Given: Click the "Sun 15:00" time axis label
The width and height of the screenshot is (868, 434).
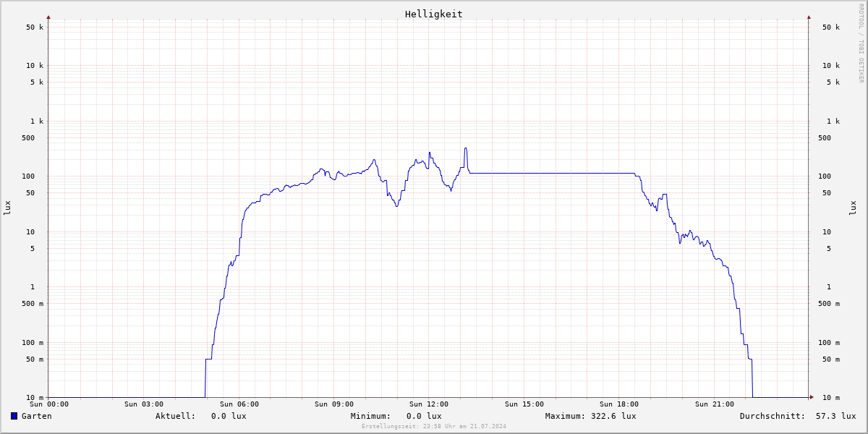Looking at the screenshot, I should point(524,404).
